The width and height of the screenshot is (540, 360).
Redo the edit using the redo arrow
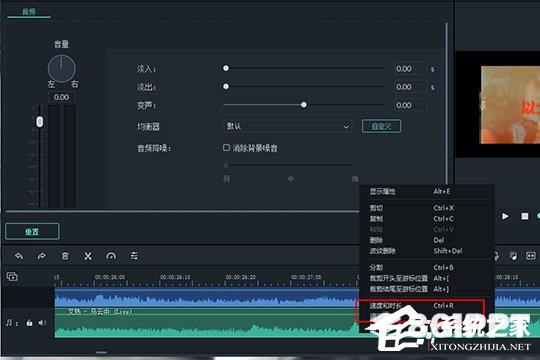[42, 256]
